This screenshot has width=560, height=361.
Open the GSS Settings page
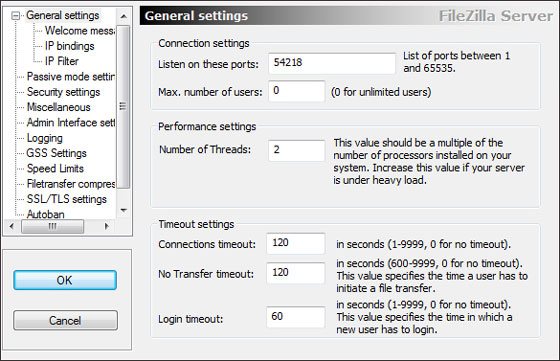point(56,153)
